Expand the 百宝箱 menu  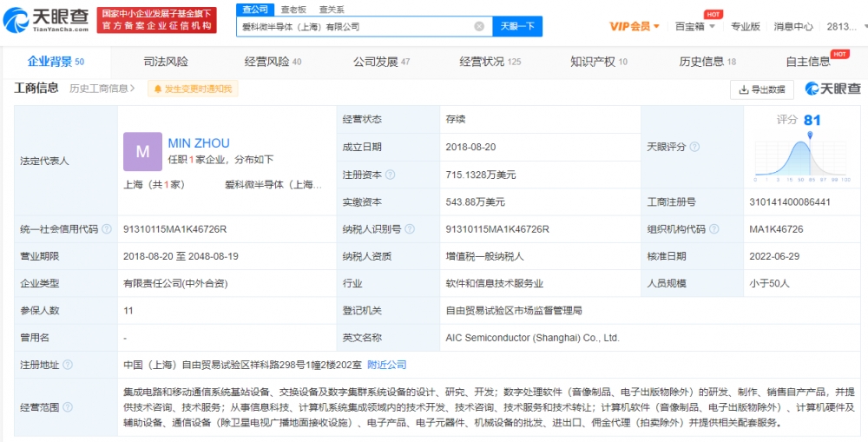point(695,26)
